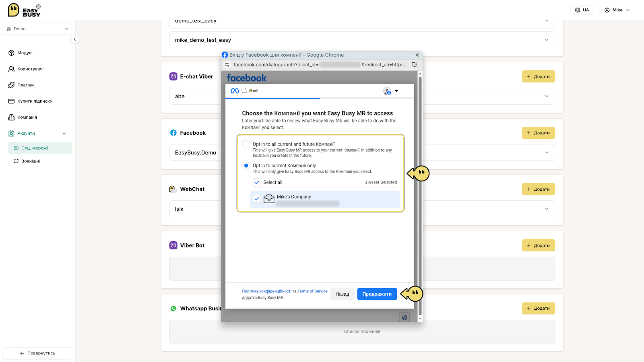Click the globe icon next to UA

pyautogui.click(x=578, y=10)
